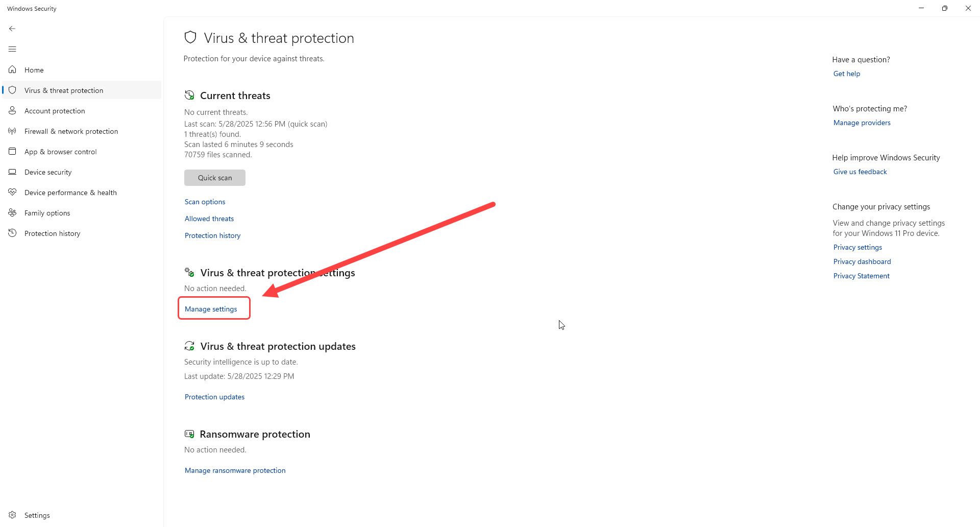Click the Family options people icon
Image resolution: width=980 pixels, height=527 pixels.
point(12,212)
